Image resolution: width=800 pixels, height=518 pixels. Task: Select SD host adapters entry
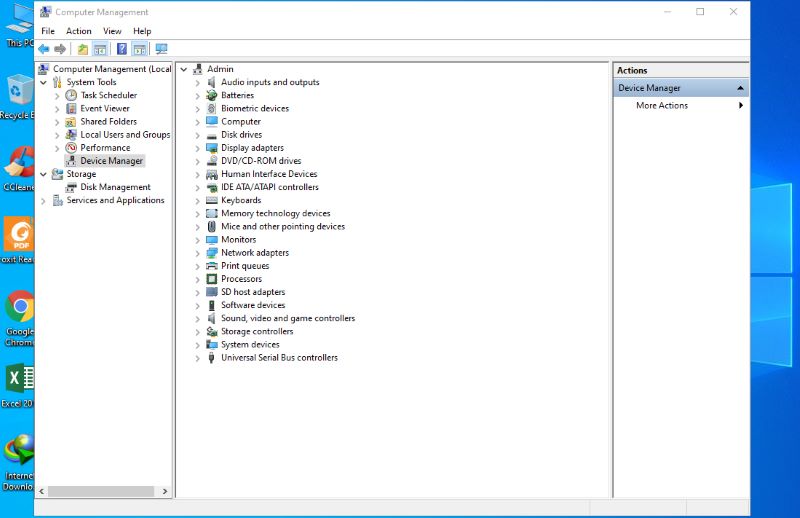253,292
